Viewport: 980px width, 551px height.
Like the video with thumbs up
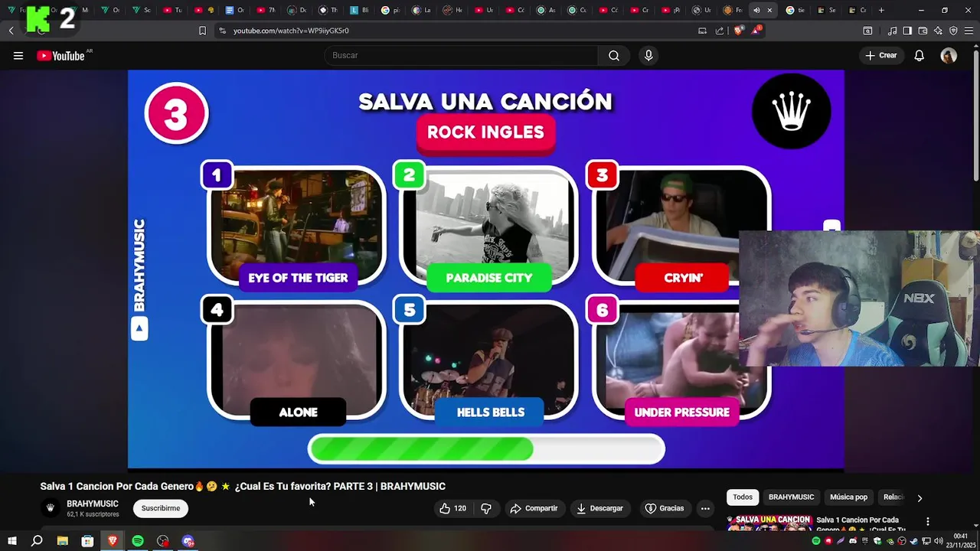pyautogui.click(x=452, y=508)
